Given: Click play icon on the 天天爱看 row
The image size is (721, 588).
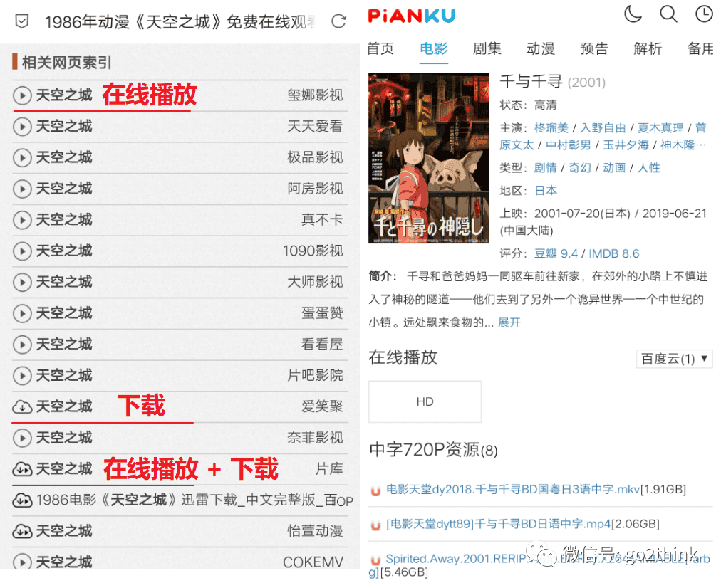Looking at the screenshot, I should [x=22, y=126].
